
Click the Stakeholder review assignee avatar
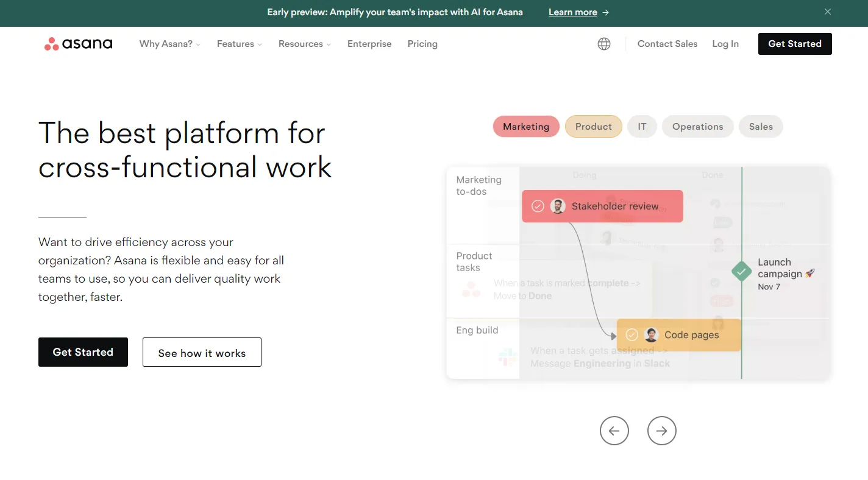(x=558, y=206)
